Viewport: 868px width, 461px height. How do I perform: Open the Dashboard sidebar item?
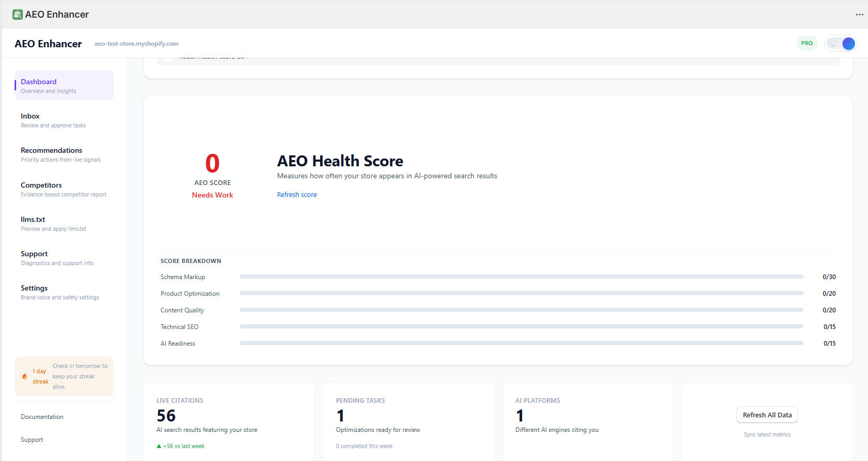tap(64, 85)
